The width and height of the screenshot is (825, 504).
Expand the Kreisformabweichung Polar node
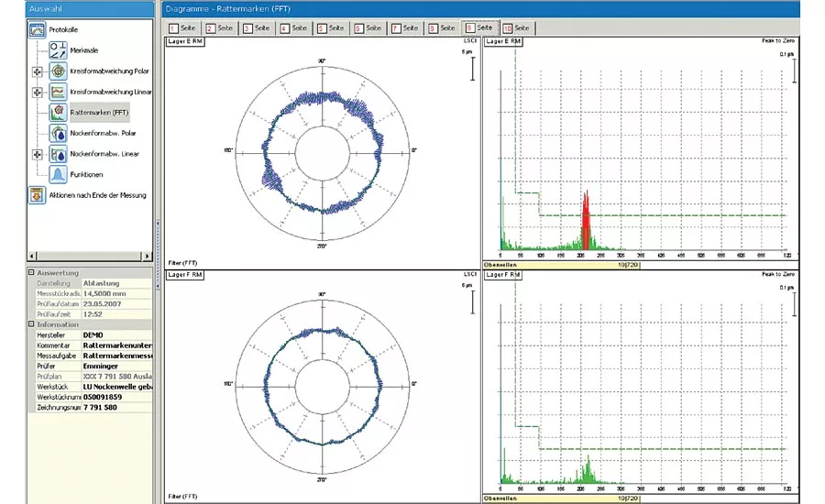[x=37, y=71]
